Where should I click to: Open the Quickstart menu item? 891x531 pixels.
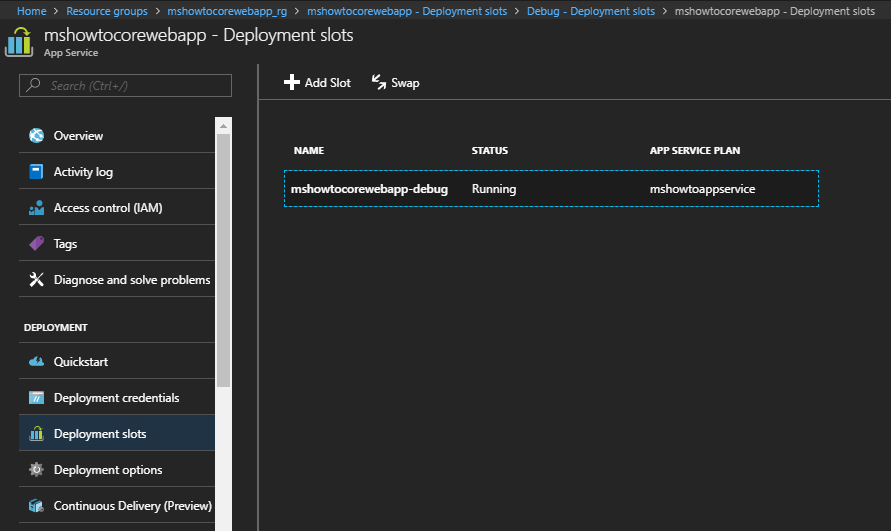tap(117, 361)
